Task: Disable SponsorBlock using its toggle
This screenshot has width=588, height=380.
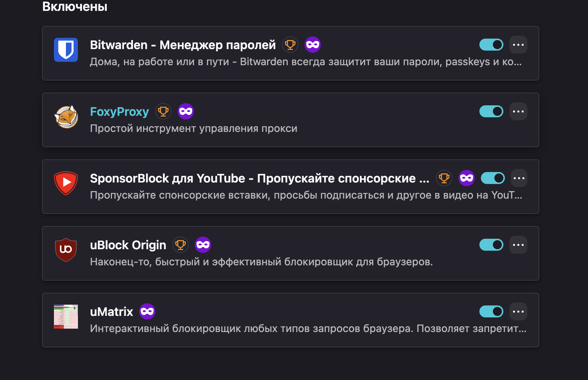Action: coord(493,178)
